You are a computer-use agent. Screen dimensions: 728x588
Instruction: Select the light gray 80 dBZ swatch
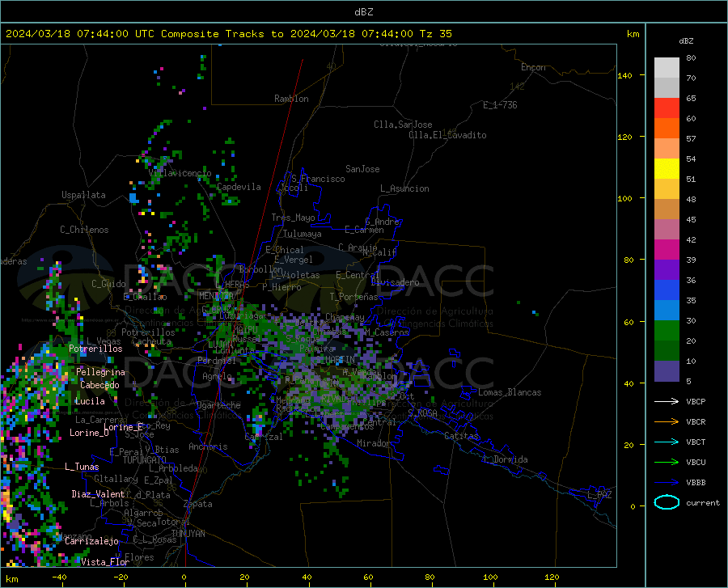tap(667, 68)
